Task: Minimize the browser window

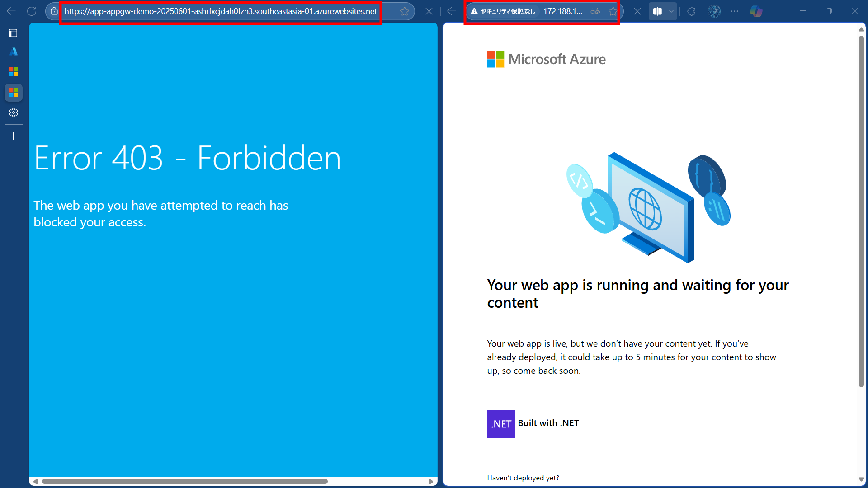Action: pos(802,11)
